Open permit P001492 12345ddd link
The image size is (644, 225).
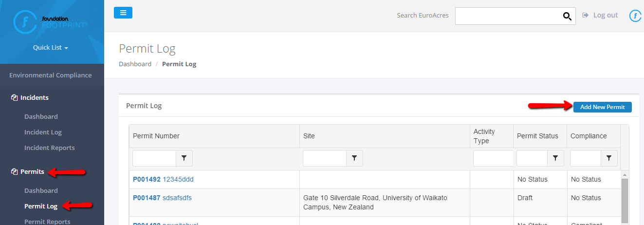click(163, 179)
